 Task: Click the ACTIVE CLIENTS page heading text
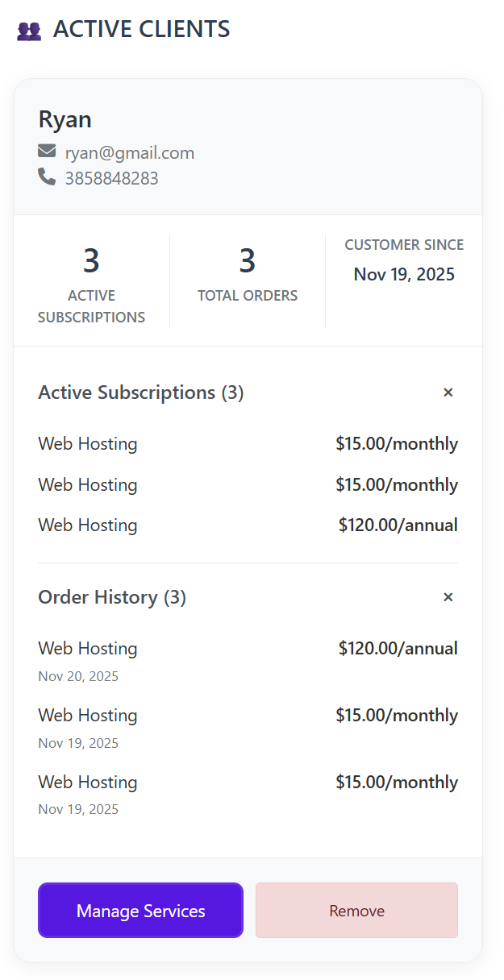click(141, 30)
